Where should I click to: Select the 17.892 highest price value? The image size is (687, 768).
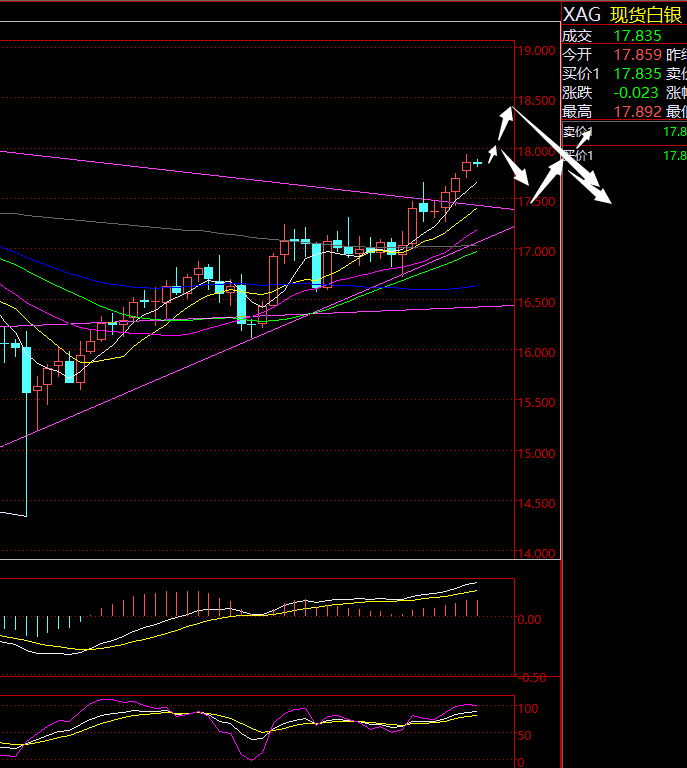click(x=638, y=112)
